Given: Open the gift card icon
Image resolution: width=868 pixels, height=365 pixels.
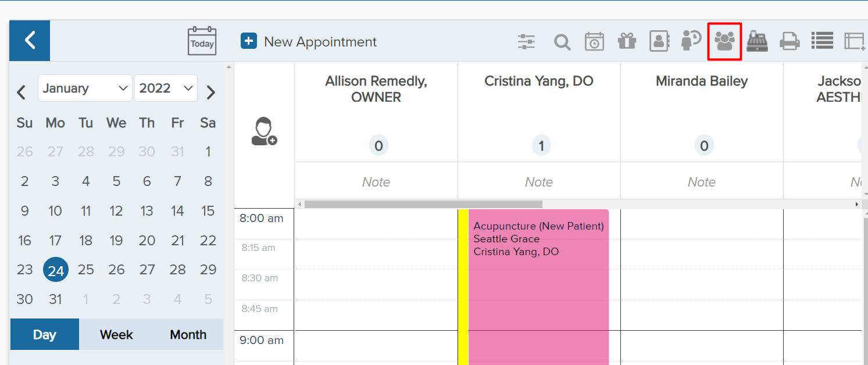Looking at the screenshot, I should [627, 42].
